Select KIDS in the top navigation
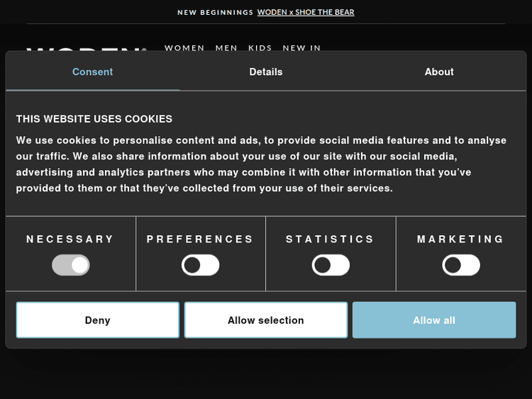 (x=260, y=47)
